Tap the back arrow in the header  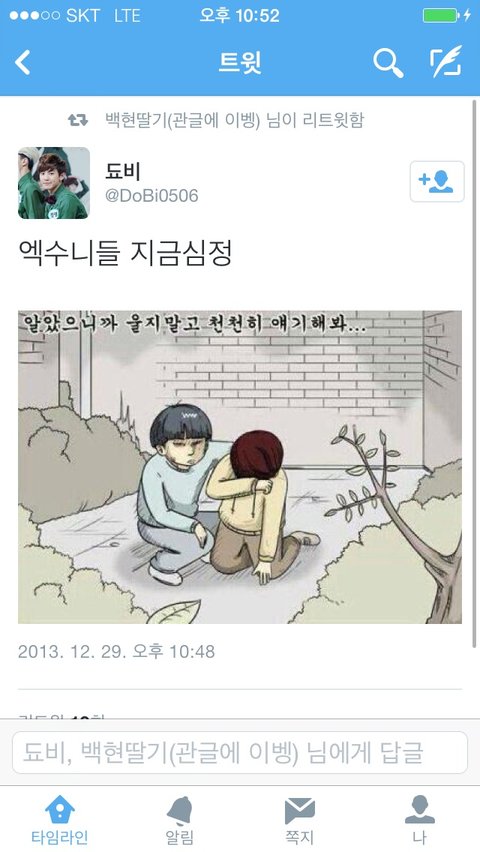tap(22, 63)
